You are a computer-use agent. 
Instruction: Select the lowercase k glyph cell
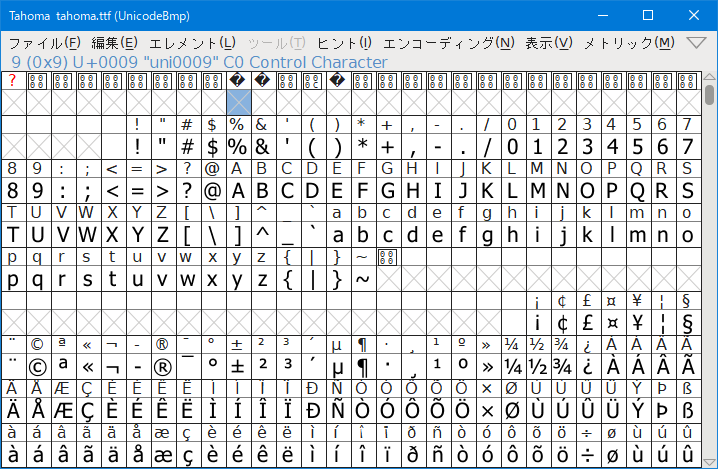(x=587, y=235)
